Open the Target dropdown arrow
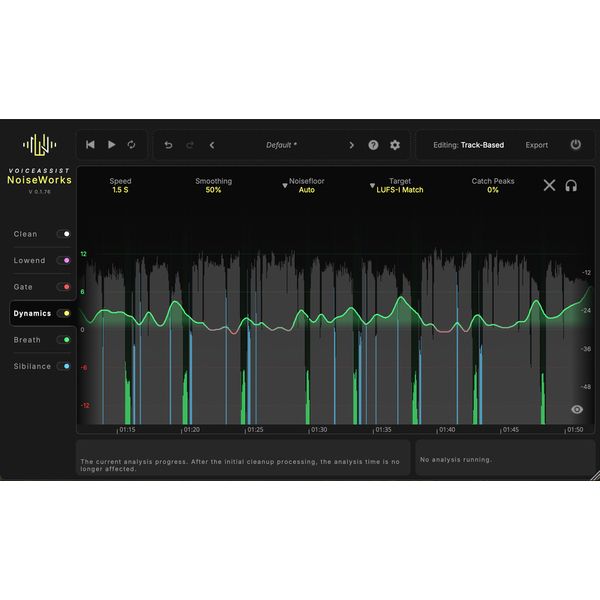This screenshot has height=600, width=600. 372,186
